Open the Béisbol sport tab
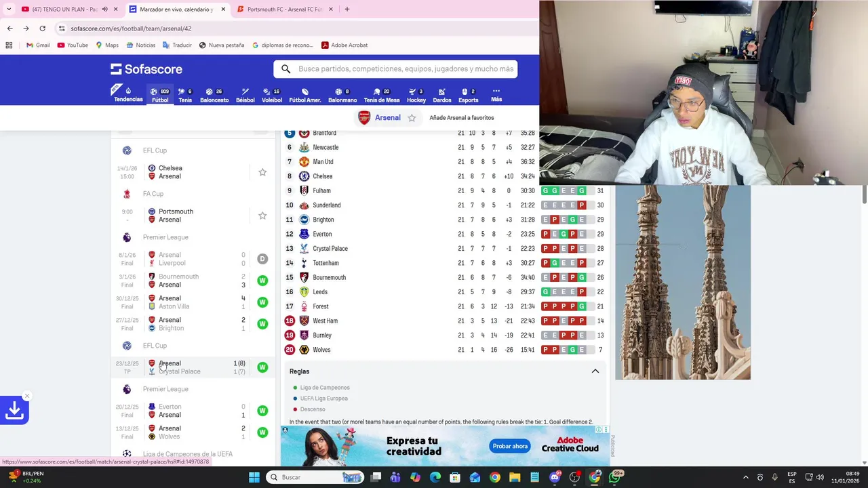 (x=245, y=95)
